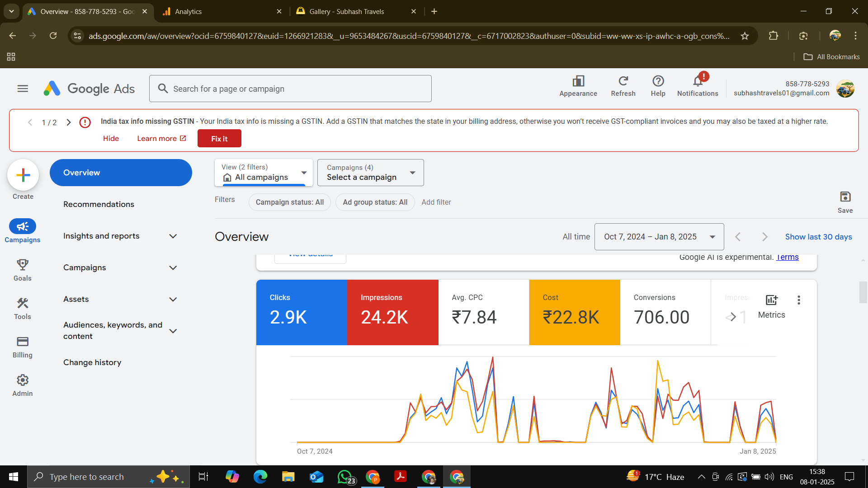Click the Ad group status: All chip
The width and height of the screenshot is (868, 488).
375,202
